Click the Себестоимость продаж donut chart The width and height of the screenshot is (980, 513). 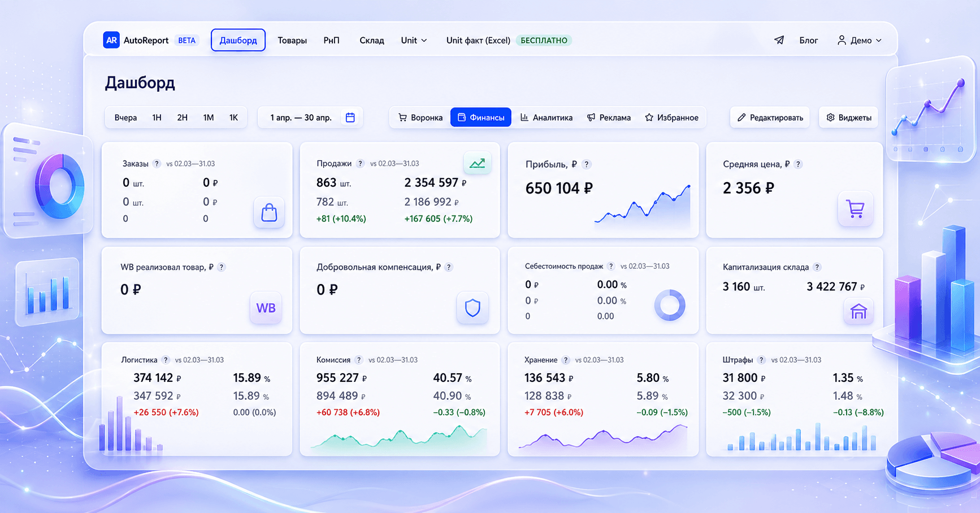[670, 305]
